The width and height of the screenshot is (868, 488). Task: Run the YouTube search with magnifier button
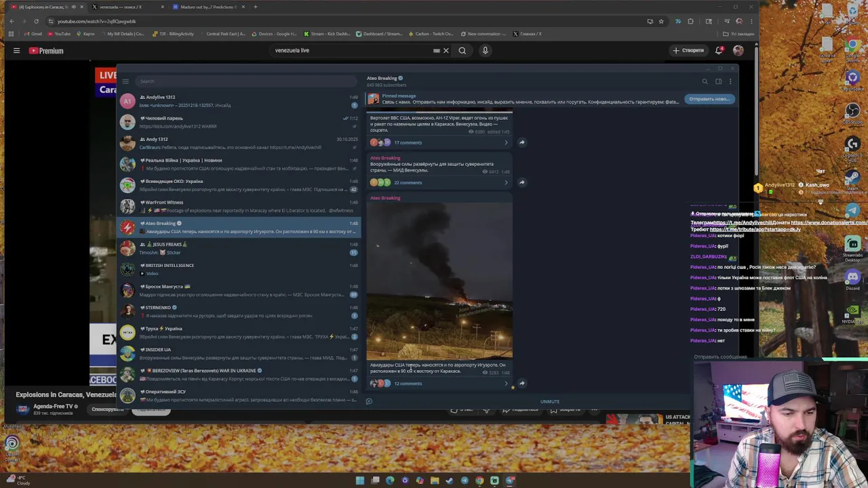[462, 50]
